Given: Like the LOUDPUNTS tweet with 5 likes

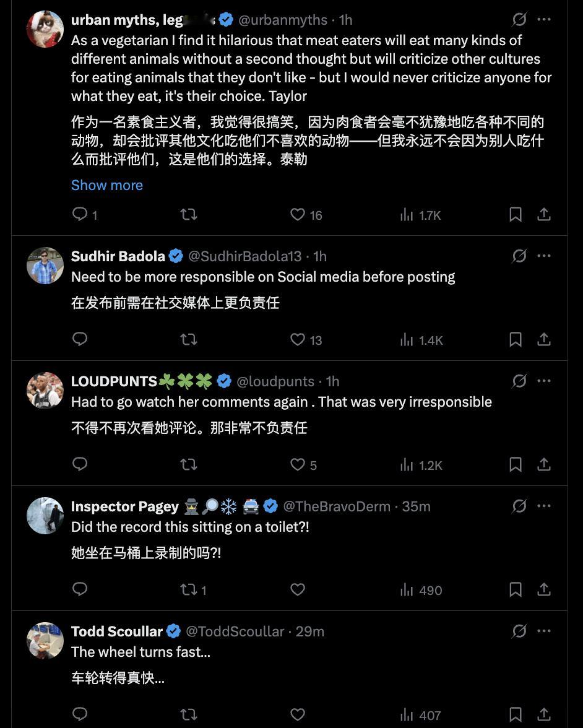Looking at the screenshot, I should (x=303, y=464).
